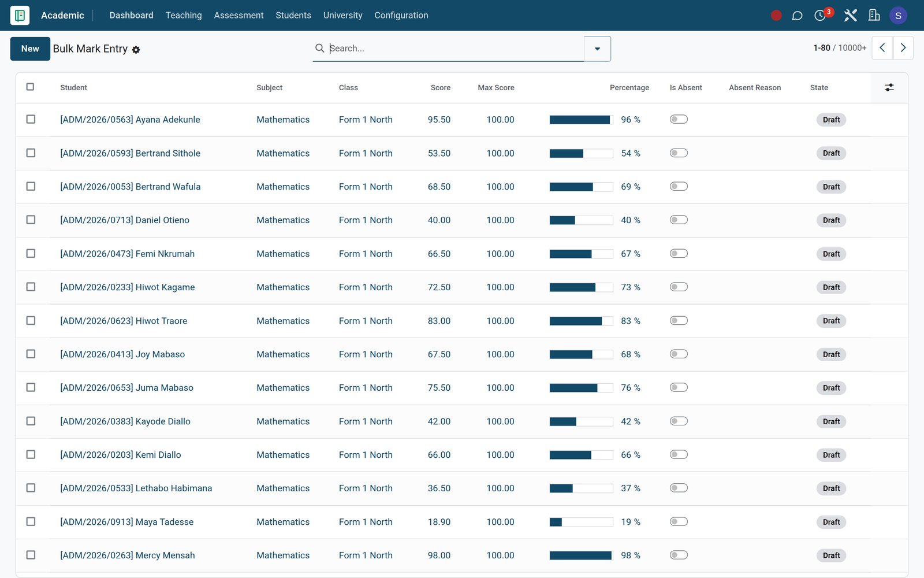Sort by the Score column header
Image resolution: width=924 pixels, height=578 pixels.
click(x=440, y=88)
